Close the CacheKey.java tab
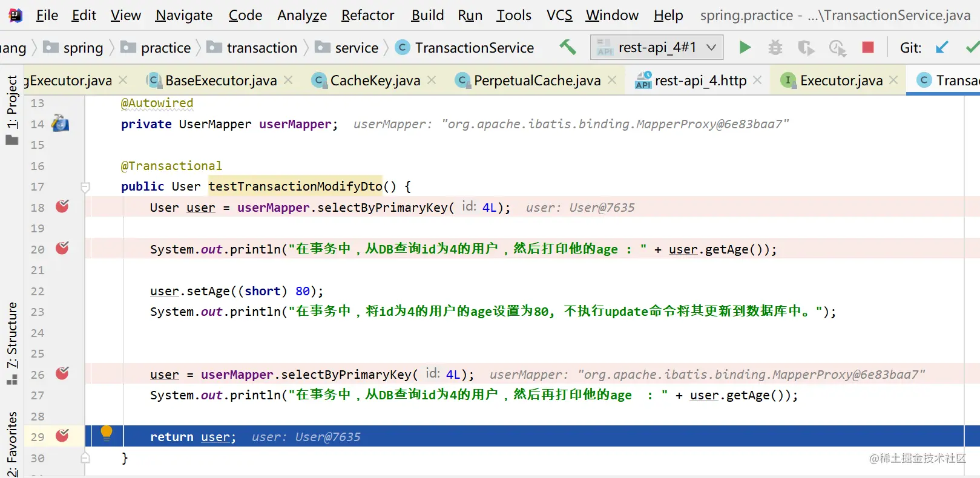This screenshot has height=478, width=980. (432, 80)
